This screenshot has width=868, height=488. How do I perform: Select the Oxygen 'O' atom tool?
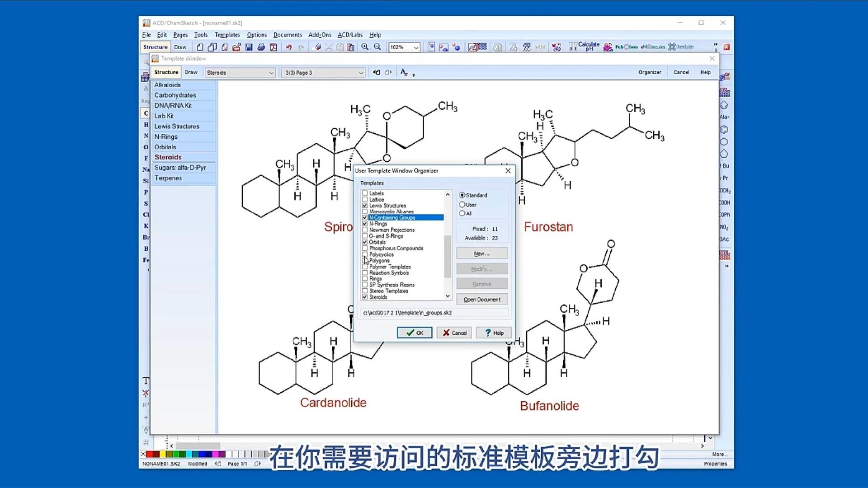tap(146, 147)
